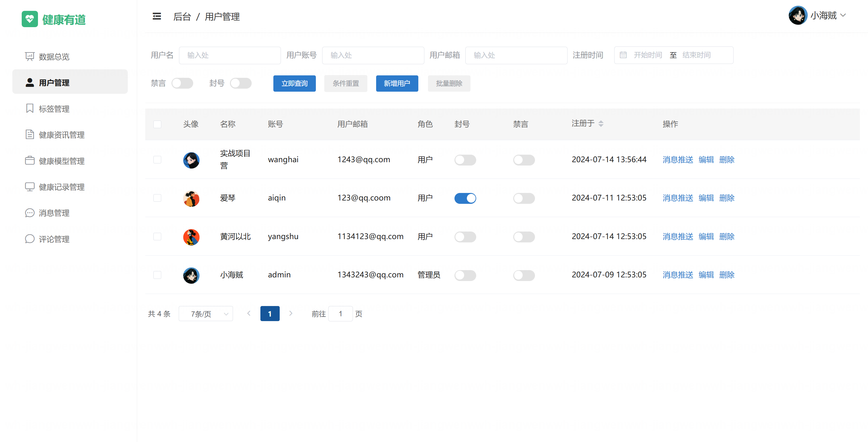The height and width of the screenshot is (442, 868).
Task: Open 评论管理 in the sidebar
Action: click(54, 239)
